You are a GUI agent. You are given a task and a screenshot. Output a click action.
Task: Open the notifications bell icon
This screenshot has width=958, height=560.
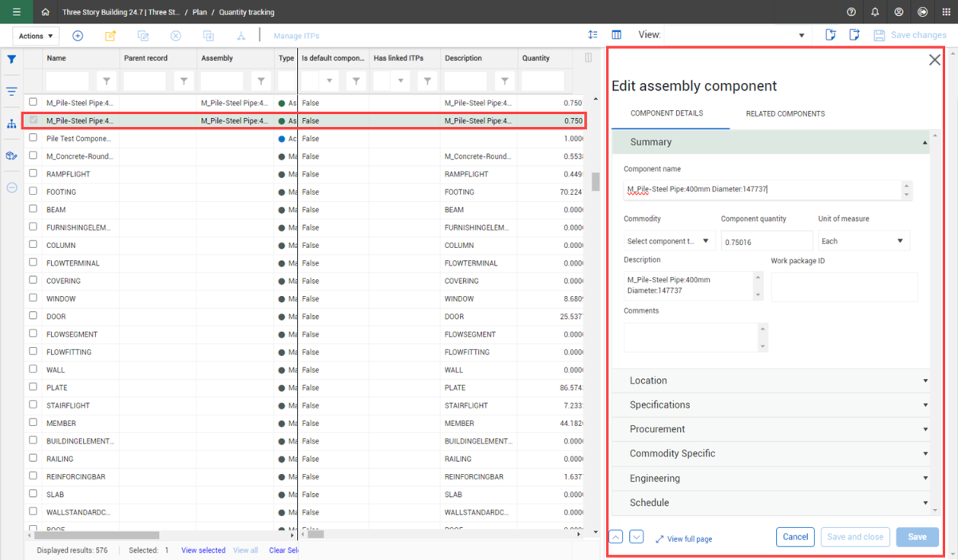tap(876, 12)
